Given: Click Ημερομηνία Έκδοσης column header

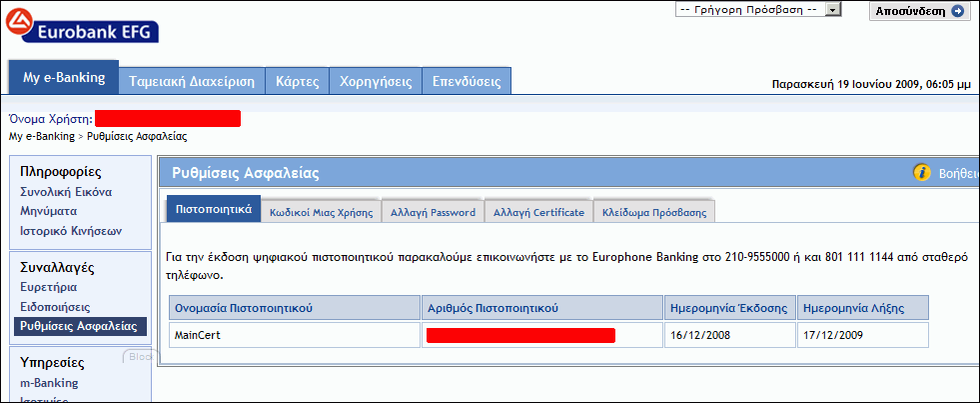Looking at the screenshot, I should 730,308.
